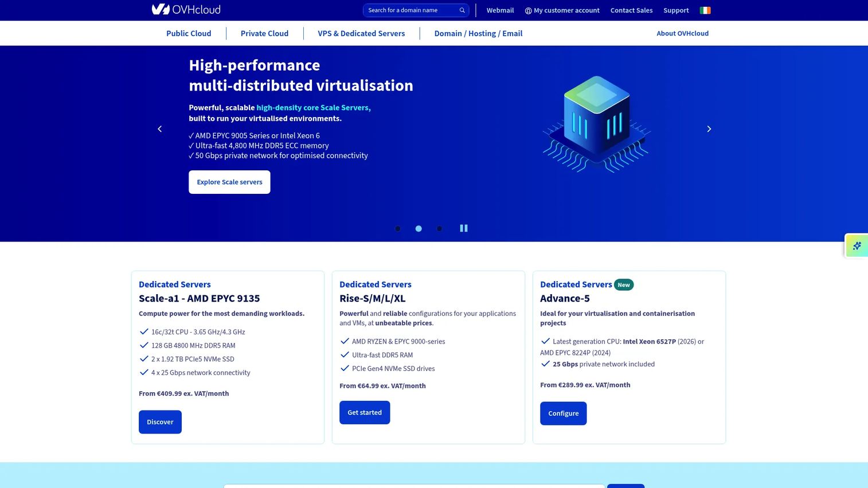
Task: Open the Domain / Hosting / Email menu
Action: (x=478, y=33)
